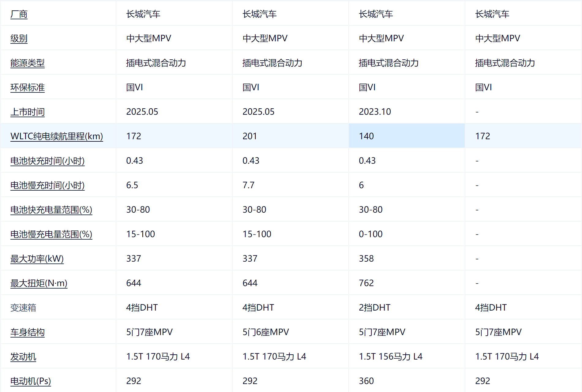Open the 上市时间 parameter link
The image size is (582, 392).
pos(28,112)
